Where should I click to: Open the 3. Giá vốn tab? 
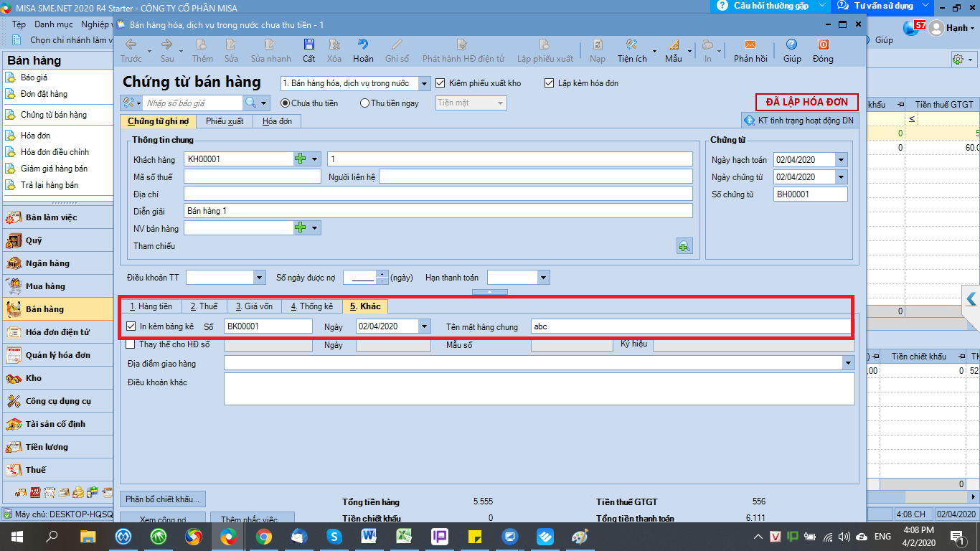click(254, 306)
